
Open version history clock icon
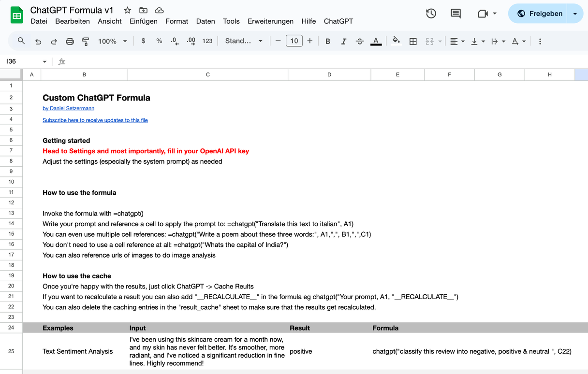click(431, 14)
